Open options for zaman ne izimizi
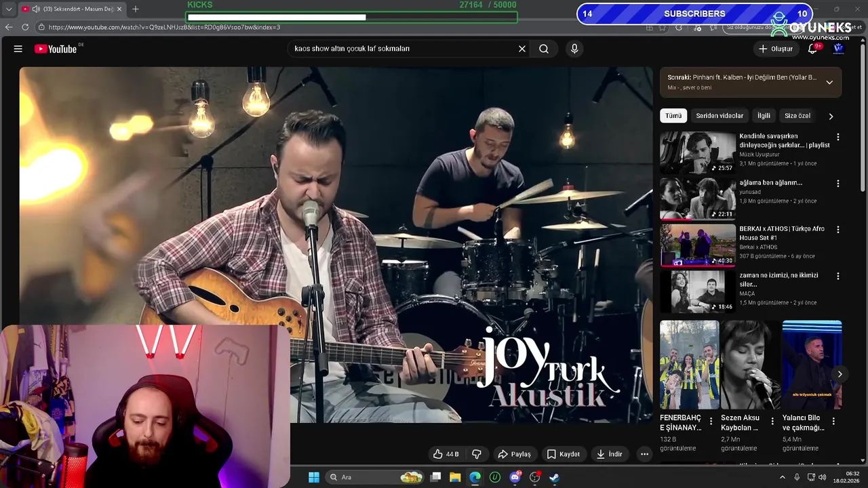868x488 pixels. tap(837, 277)
